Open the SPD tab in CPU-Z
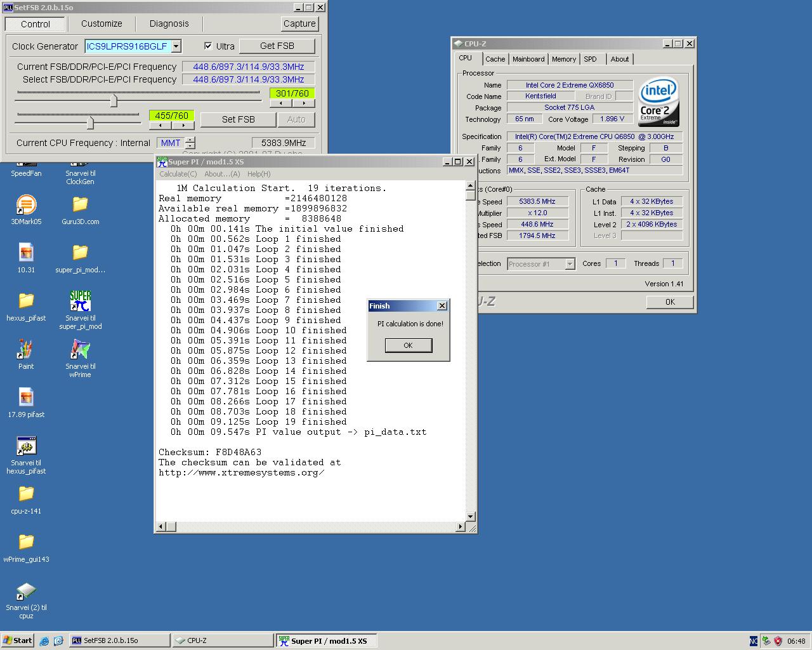The image size is (812, 650). click(590, 59)
